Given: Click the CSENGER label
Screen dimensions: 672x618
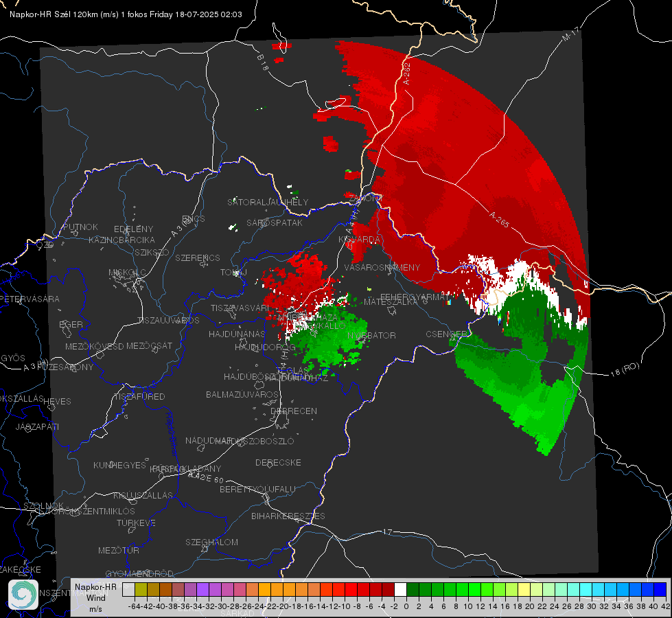Looking at the screenshot, I should (446, 334).
